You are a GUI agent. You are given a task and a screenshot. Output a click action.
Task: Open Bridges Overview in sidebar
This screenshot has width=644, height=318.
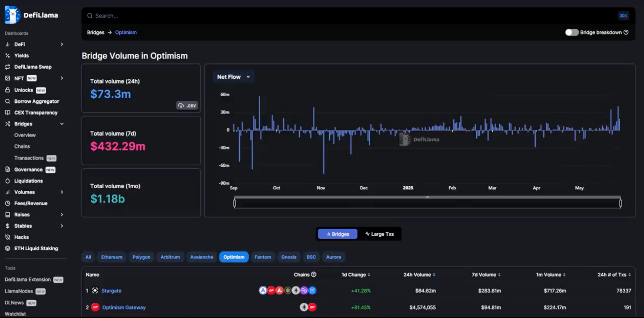tap(25, 135)
